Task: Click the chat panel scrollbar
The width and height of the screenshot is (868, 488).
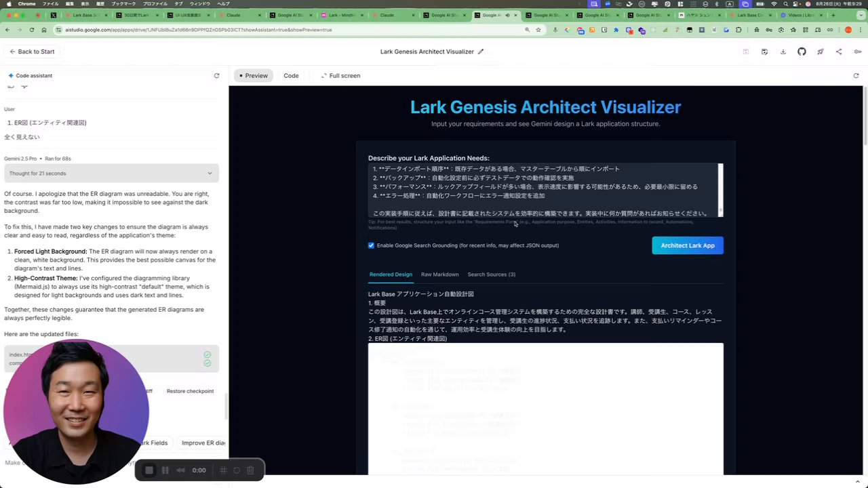Action: (x=226, y=407)
